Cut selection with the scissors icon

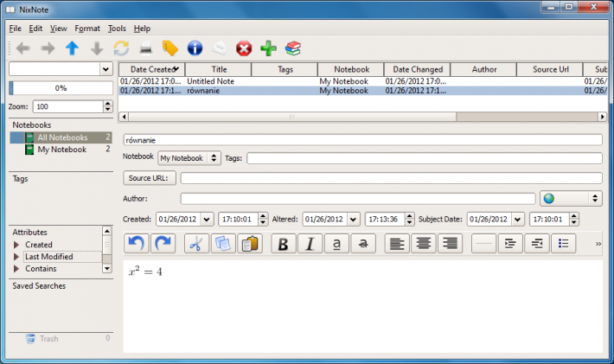(x=196, y=244)
